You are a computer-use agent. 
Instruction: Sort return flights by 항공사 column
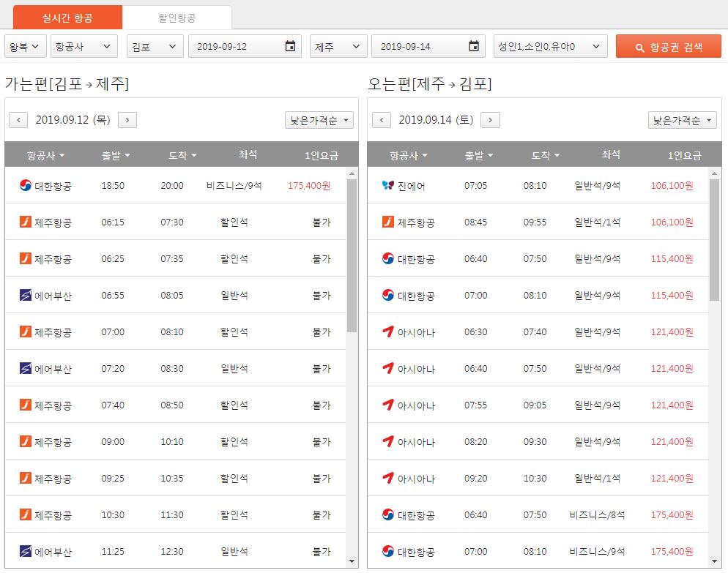click(x=408, y=155)
